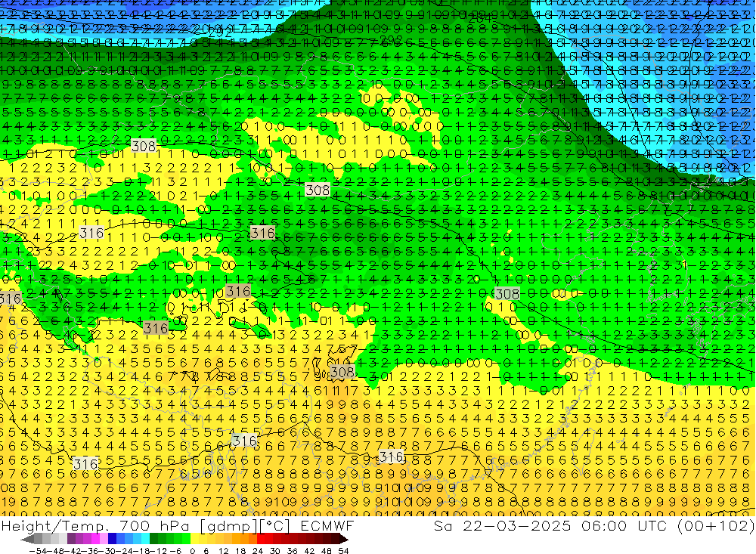Click the lowest '308' contour label near the '6 10' values

(x=342, y=372)
